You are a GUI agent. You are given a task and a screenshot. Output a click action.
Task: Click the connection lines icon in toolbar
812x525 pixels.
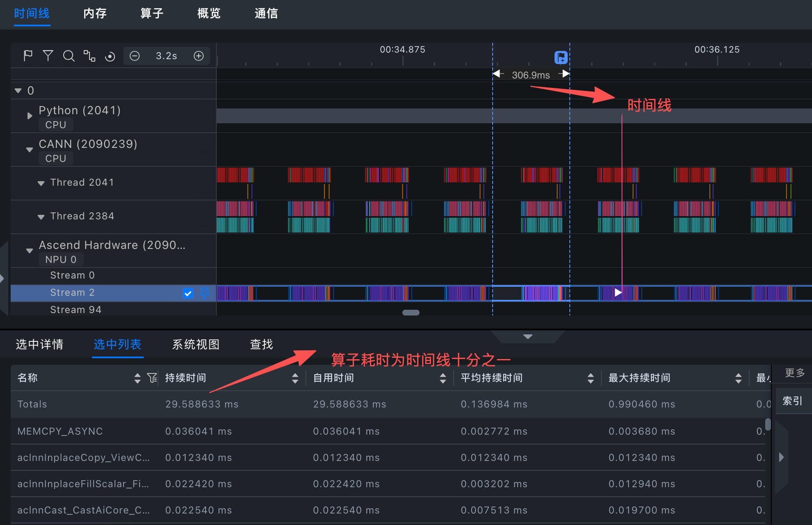click(89, 55)
